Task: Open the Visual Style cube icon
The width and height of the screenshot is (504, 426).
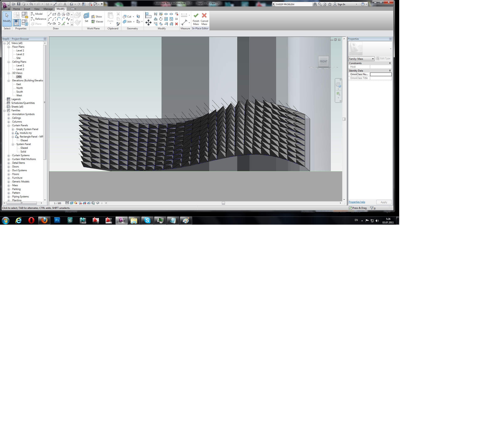Action: (72, 203)
